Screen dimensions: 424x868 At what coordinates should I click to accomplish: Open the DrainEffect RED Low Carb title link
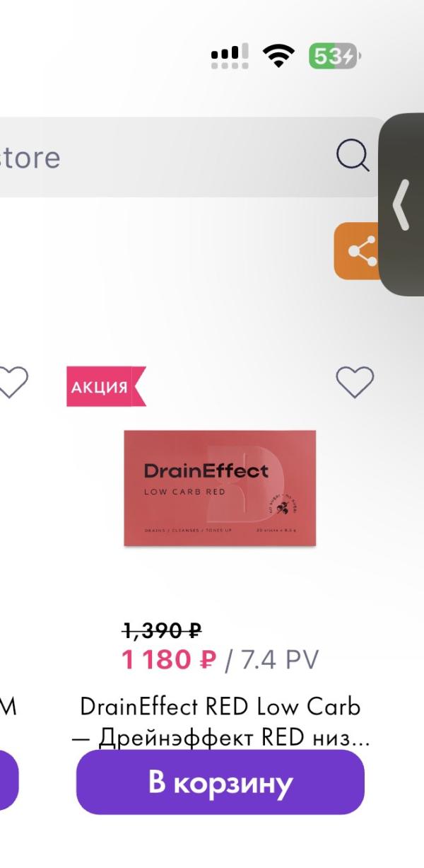(220, 706)
